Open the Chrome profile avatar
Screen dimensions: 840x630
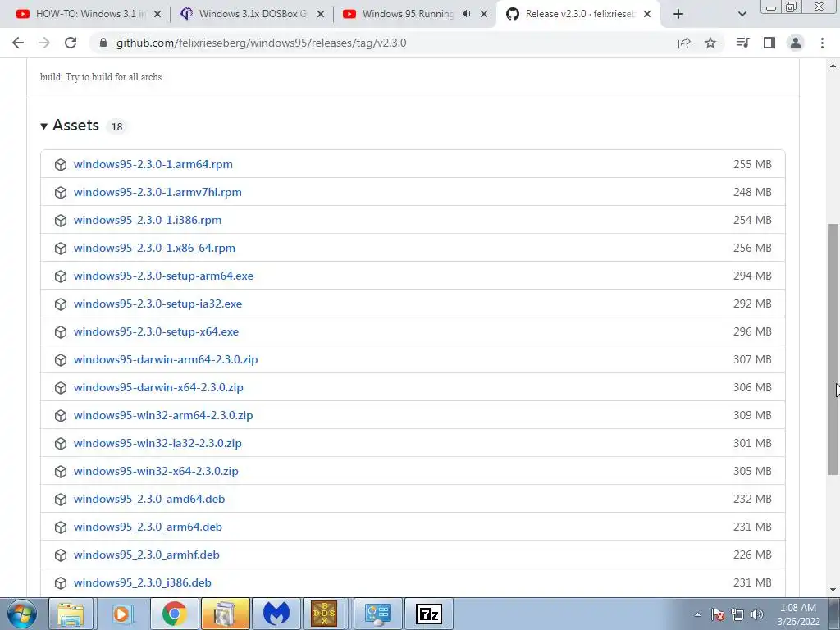pyautogui.click(x=796, y=43)
